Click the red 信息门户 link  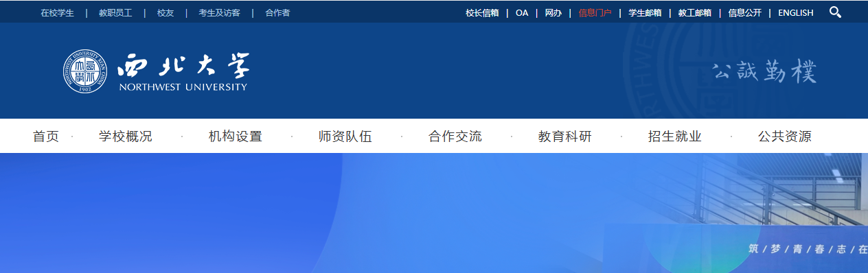[x=595, y=13]
